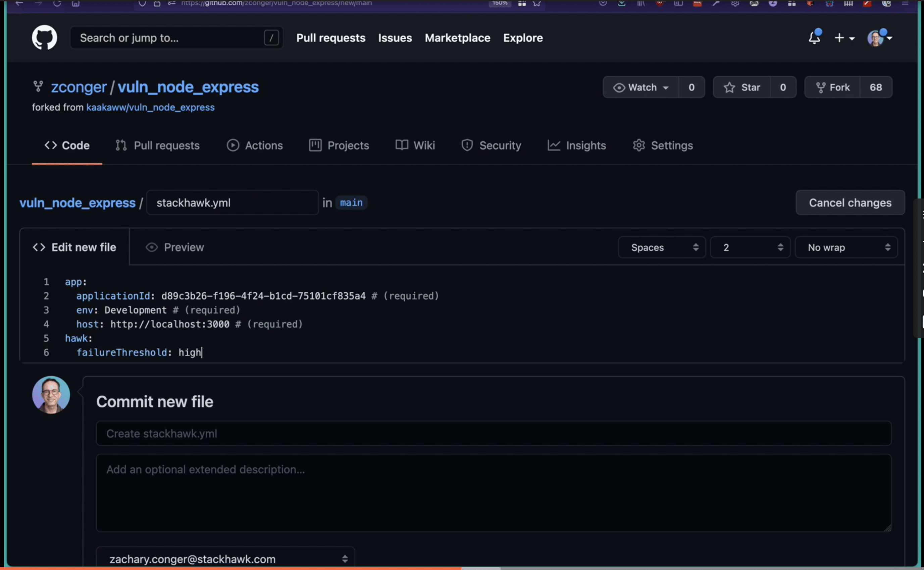Screen dimensions: 924x570
Task: Switch to the Wiki tab
Action: click(415, 146)
